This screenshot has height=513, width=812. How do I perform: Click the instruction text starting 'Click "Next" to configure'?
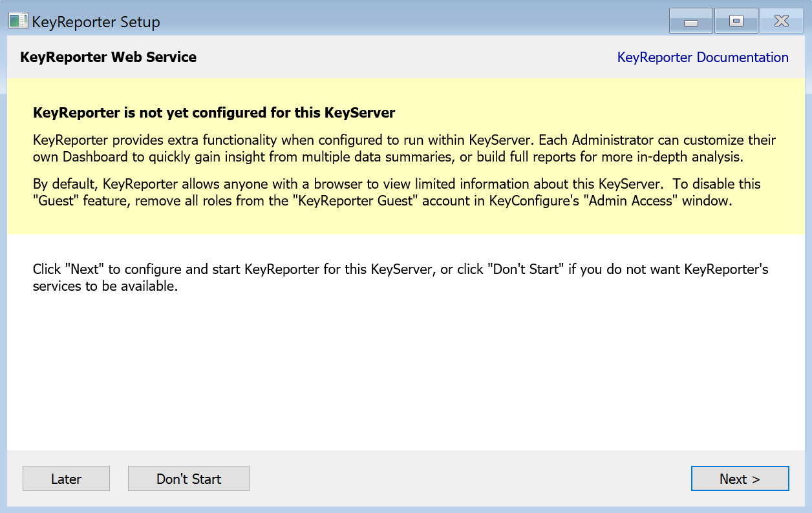tap(401, 277)
